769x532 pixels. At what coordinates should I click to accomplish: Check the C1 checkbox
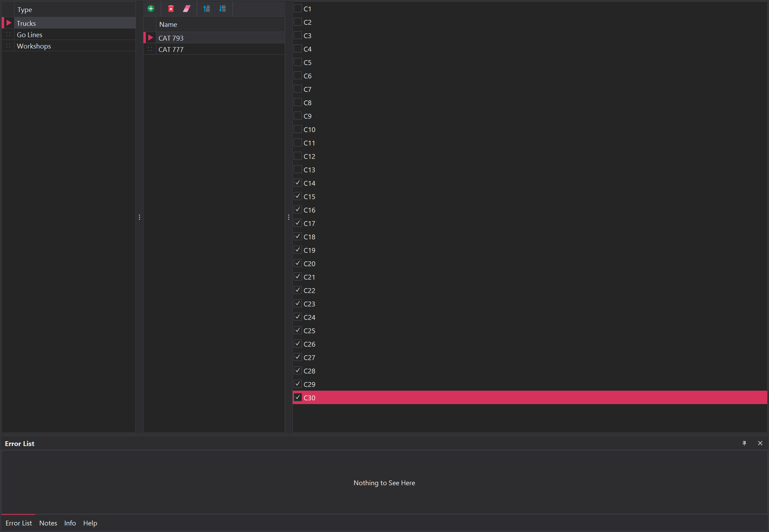tap(298, 8)
